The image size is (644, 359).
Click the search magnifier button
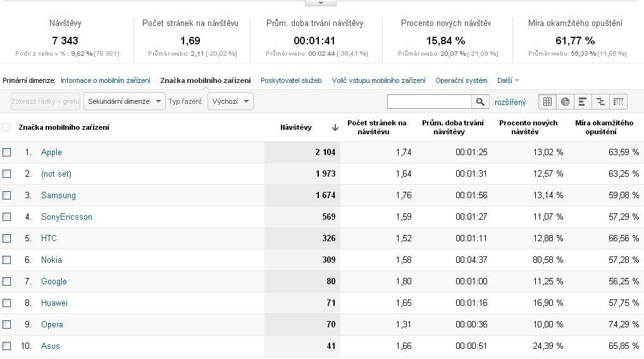coord(480,101)
